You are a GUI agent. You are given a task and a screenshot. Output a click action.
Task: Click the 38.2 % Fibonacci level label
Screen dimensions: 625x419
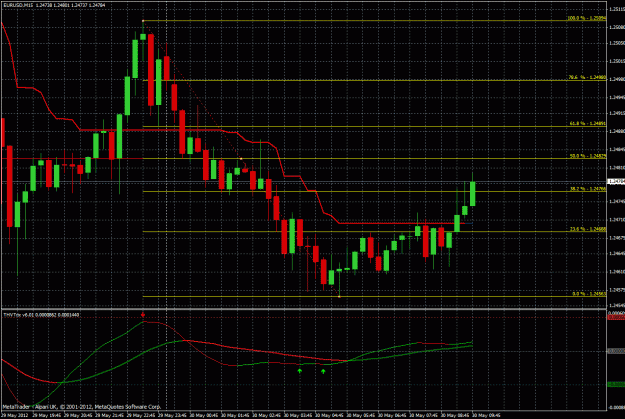[x=588, y=189]
